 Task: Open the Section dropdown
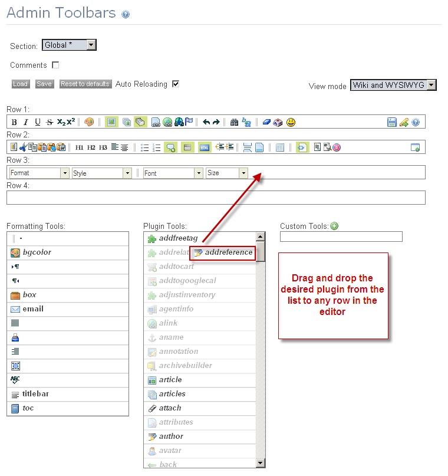pos(69,45)
